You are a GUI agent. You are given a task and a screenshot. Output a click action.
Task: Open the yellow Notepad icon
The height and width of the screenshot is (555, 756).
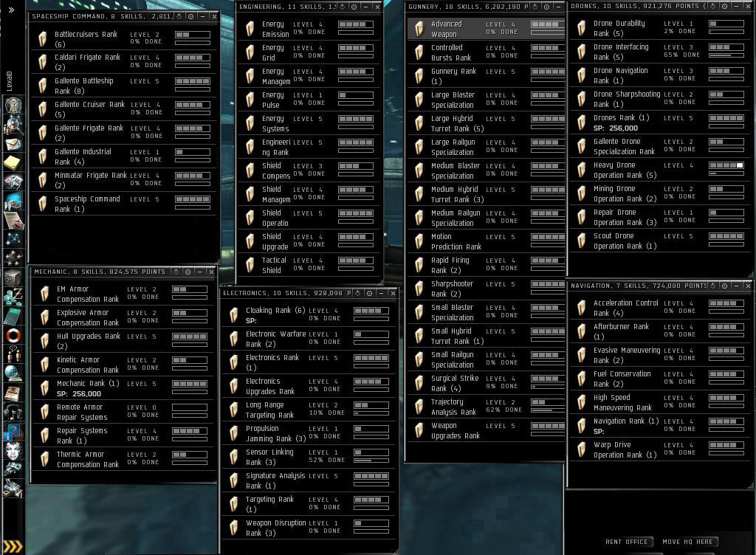13,162
